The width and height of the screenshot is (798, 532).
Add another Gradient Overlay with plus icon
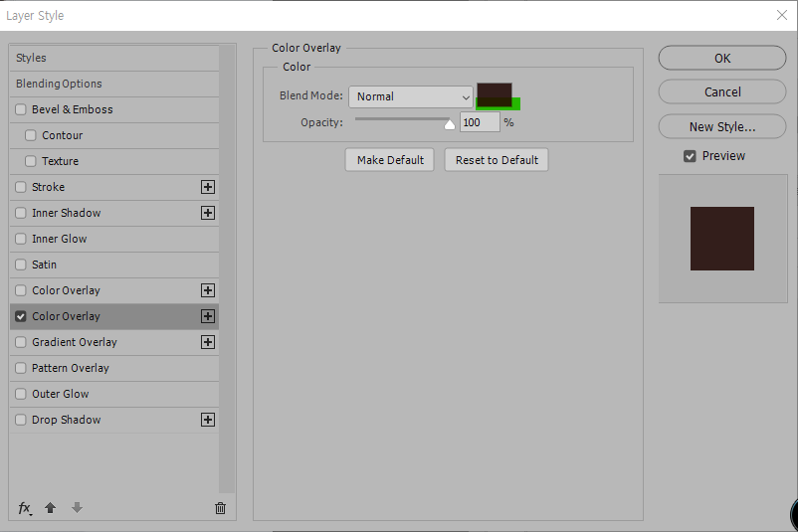(208, 342)
